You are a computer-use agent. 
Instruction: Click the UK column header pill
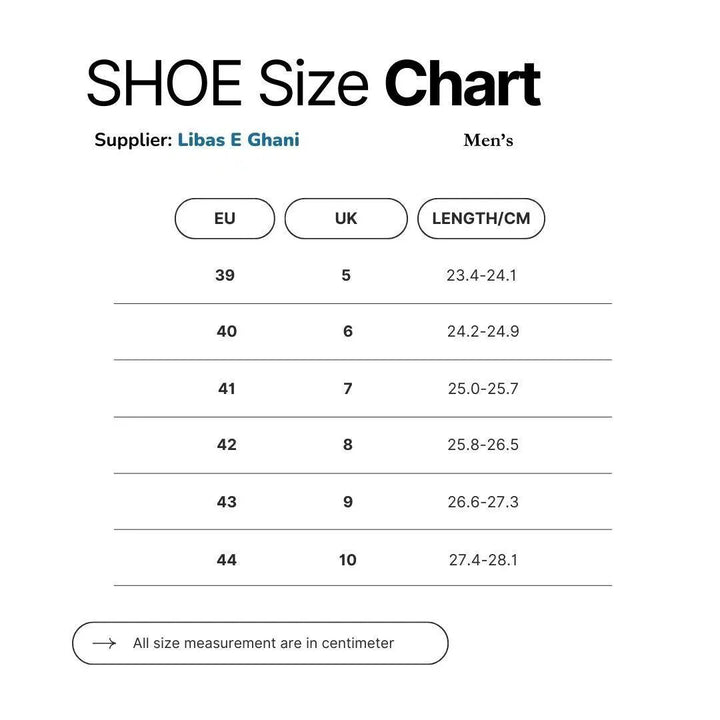pyautogui.click(x=346, y=219)
